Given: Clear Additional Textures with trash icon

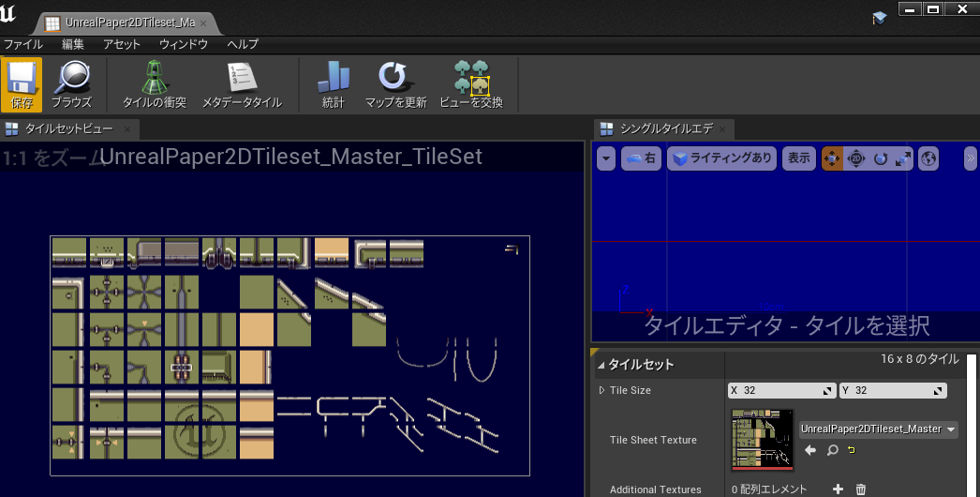Looking at the screenshot, I should pos(861,489).
